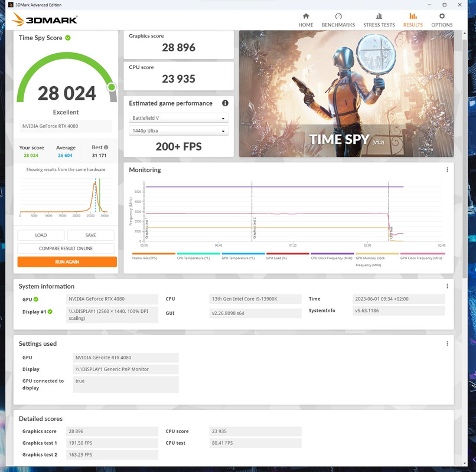
Task: Click the orange RUN AGAIN button
Action: (67, 262)
